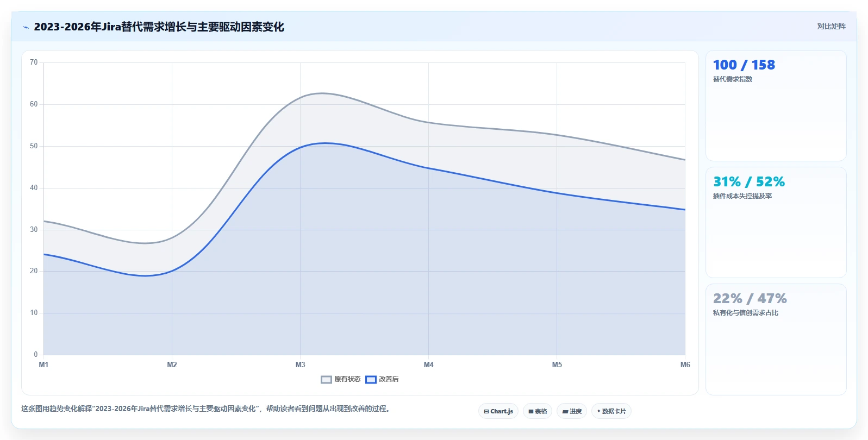Click the 插件成本失控提及率 label
The image size is (868, 440).
(742, 196)
